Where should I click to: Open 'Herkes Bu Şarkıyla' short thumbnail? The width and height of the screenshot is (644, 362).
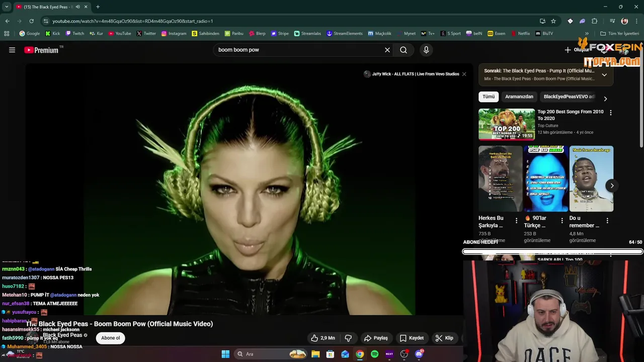(500, 178)
